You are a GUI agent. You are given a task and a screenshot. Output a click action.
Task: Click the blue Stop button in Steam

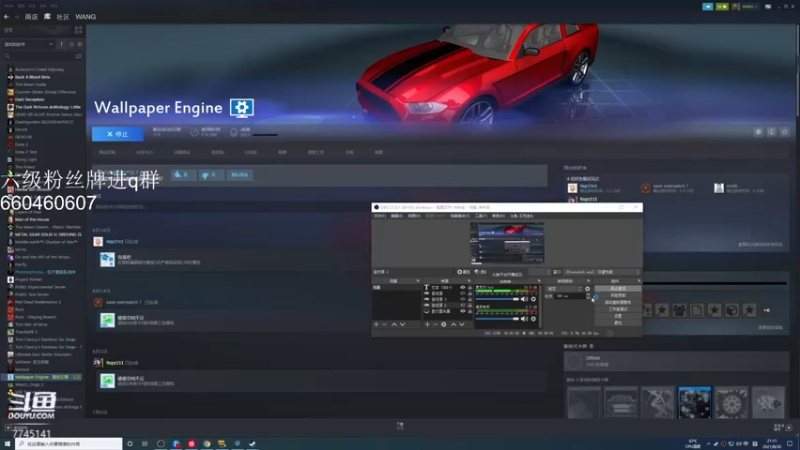(118, 134)
